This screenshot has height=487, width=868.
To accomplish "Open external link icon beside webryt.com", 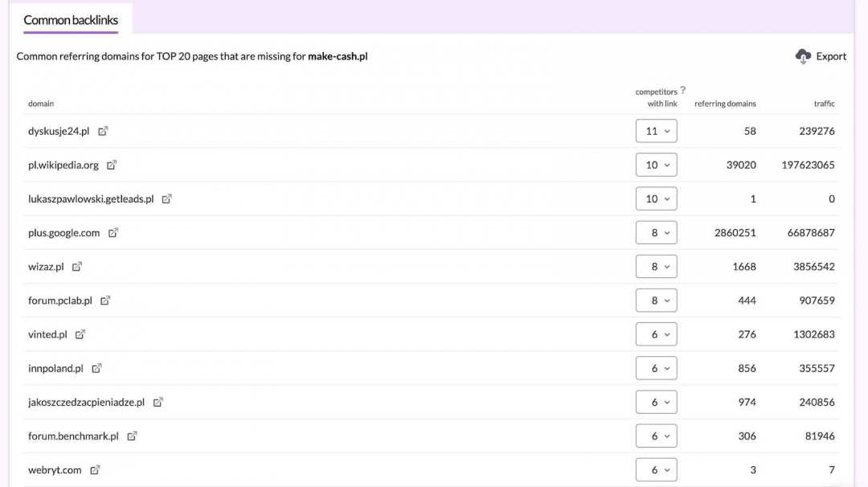I will pyautogui.click(x=95, y=470).
